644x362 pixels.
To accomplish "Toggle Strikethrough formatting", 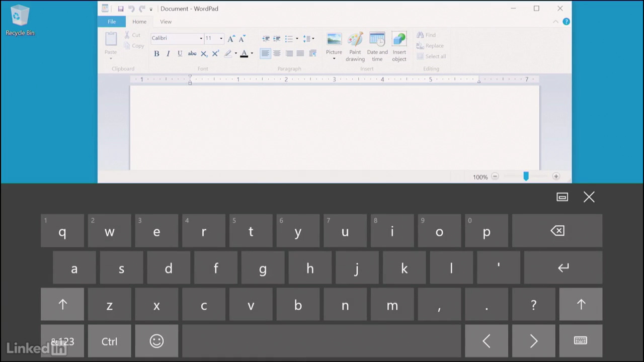I will click(192, 53).
